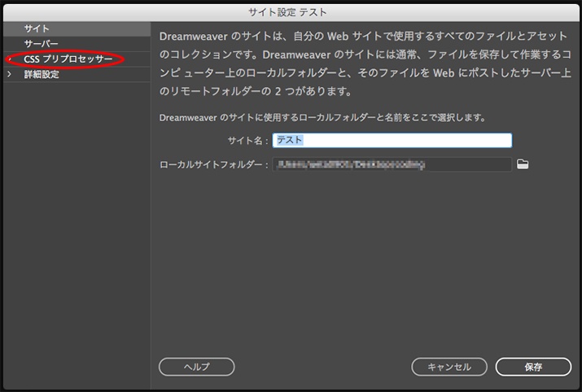Click the サイト設定 テスト title bar
Screen dimensions: 582x392
click(291, 11)
